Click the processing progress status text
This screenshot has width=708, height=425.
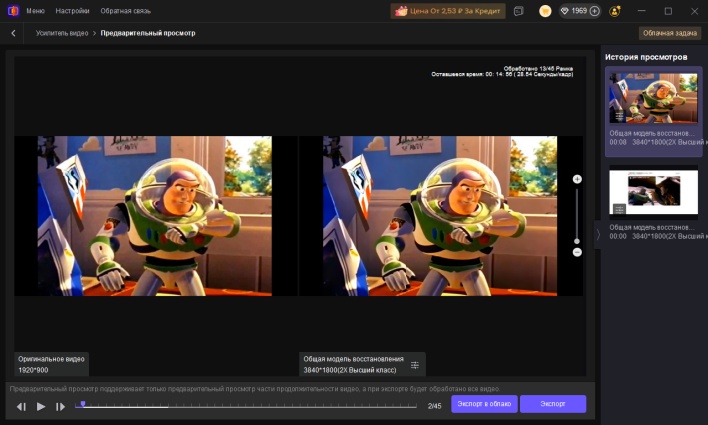tap(502, 71)
